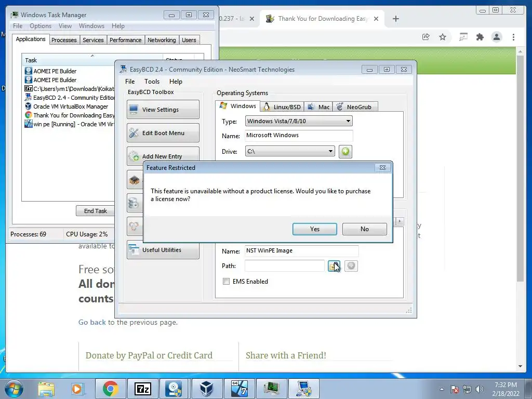The height and width of the screenshot is (399, 532).
Task: Click the Chrome media control icon
Action: coord(463,37)
